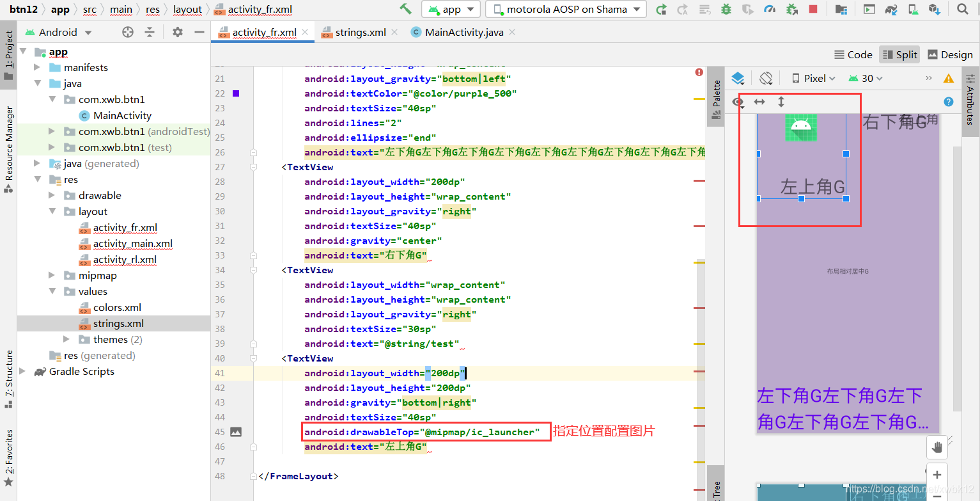Show more design toolbar items chevron
Image resolution: width=980 pixels, height=501 pixels.
coord(929,78)
